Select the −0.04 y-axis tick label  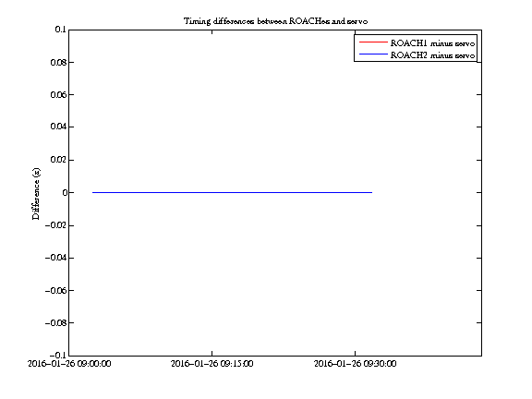tap(55, 258)
